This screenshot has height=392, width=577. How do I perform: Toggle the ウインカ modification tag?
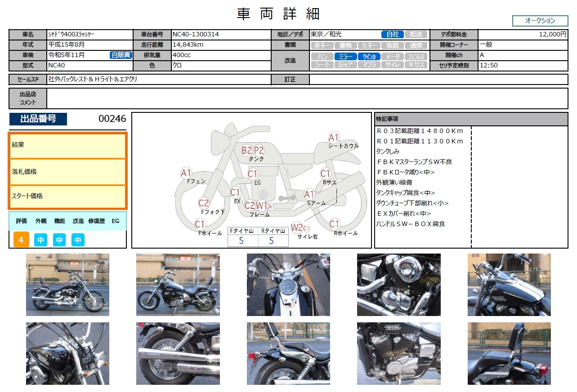click(x=369, y=57)
